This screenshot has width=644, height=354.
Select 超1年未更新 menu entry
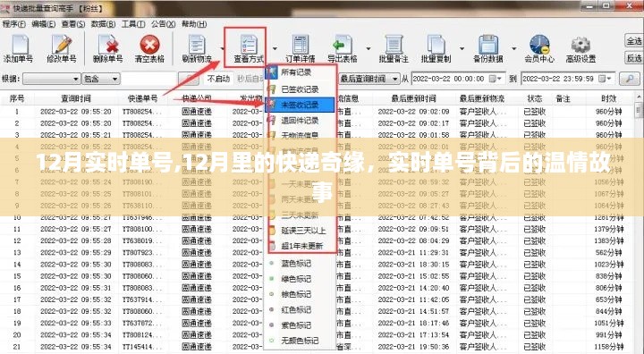click(301, 246)
